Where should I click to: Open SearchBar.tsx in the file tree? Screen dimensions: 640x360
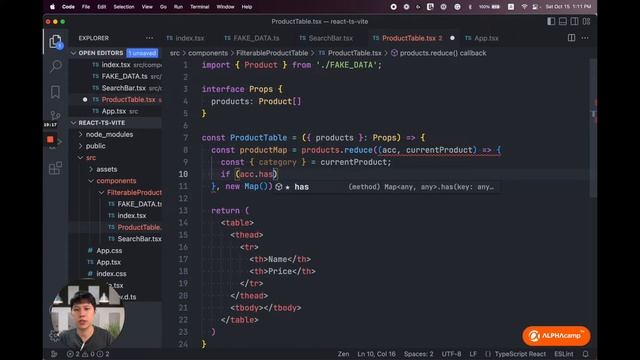(139, 239)
